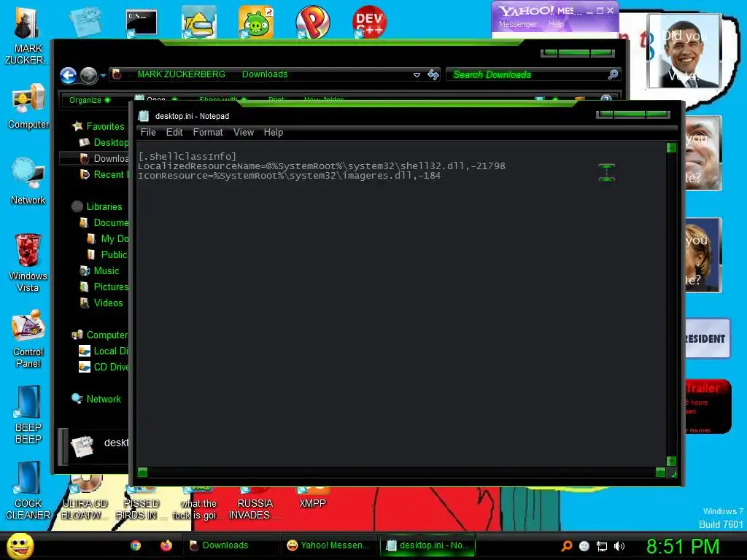This screenshot has height=560, width=747.
Task: Click Downloads in address breadcrumb
Action: 265,74
